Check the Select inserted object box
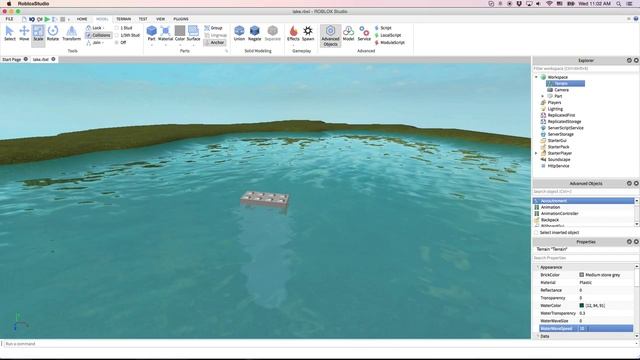The image size is (640, 360). (536, 233)
